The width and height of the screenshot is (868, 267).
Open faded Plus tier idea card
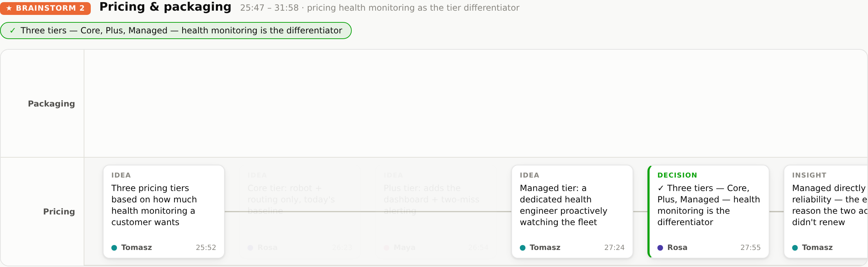pyautogui.click(x=436, y=212)
